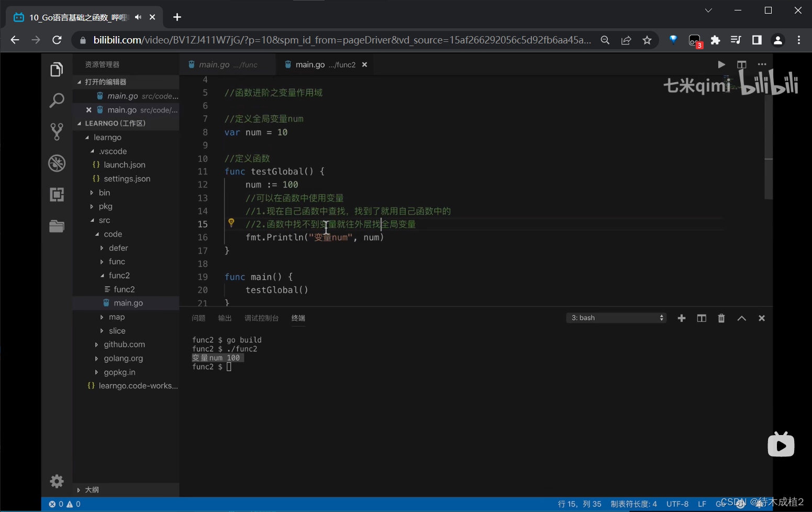Expand the github.com folder
The width and height of the screenshot is (812, 512).
tap(126, 344)
